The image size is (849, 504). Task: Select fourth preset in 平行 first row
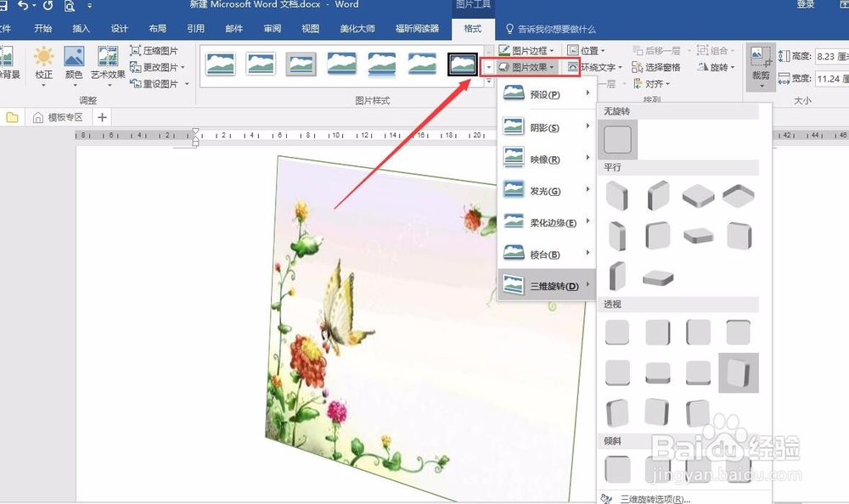738,195
